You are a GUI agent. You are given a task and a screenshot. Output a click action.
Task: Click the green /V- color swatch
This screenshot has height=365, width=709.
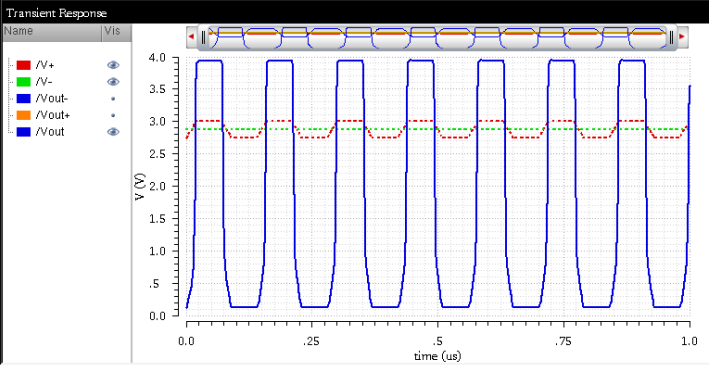[24, 82]
